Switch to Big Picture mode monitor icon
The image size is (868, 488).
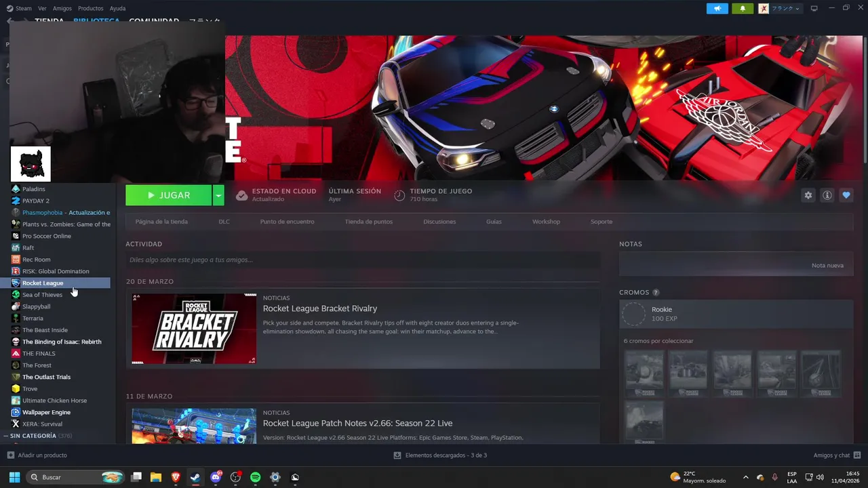814,8
